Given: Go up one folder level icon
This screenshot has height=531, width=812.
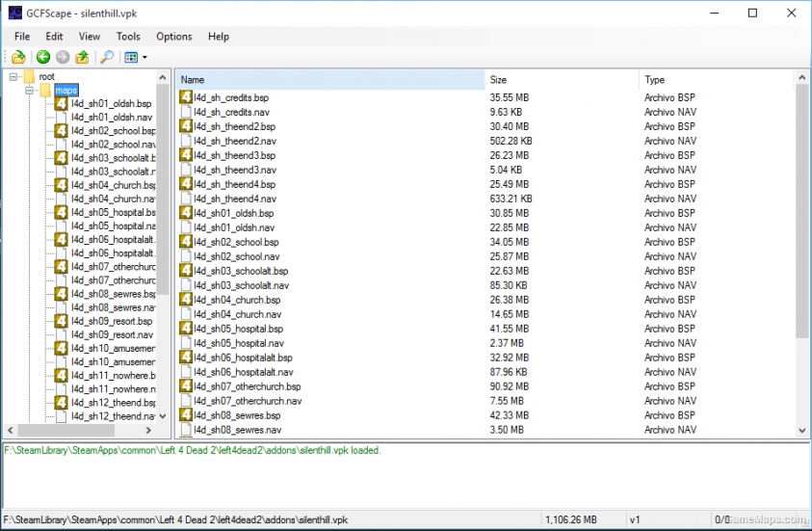Looking at the screenshot, I should click(x=82, y=57).
